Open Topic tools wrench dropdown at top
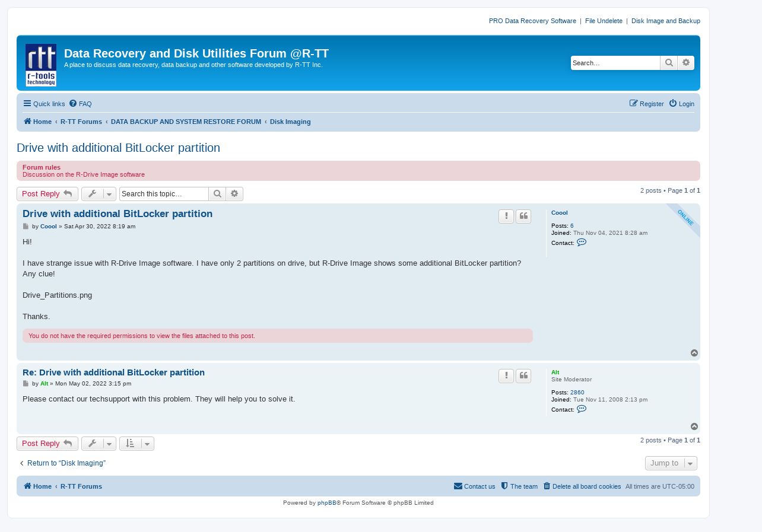Screen dimensions: 762x532 (99, 194)
